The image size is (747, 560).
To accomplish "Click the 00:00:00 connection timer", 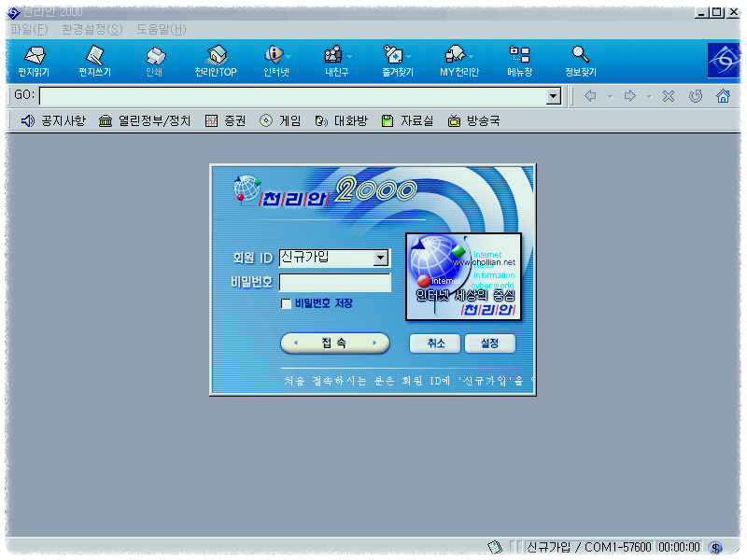I will click(x=679, y=548).
